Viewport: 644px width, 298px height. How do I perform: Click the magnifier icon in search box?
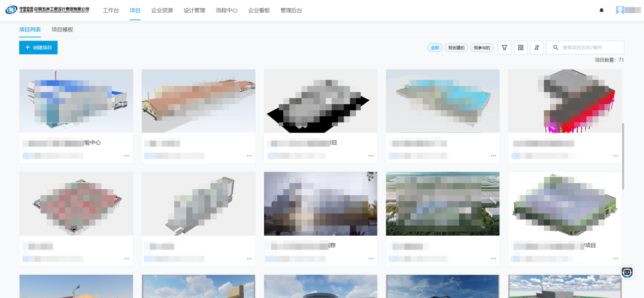tap(555, 48)
